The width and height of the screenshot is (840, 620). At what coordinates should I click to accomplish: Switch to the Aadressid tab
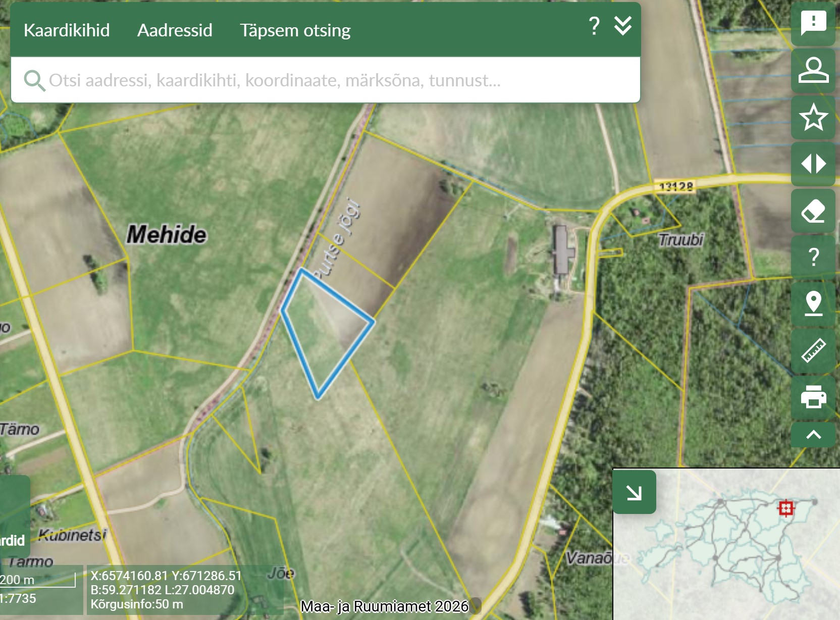coord(175,30)
